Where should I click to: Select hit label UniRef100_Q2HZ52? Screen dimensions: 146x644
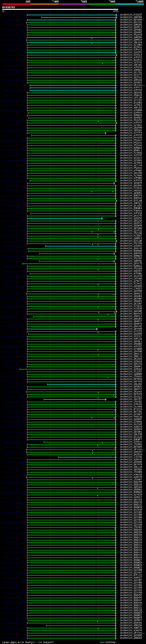click(x=131, y=218)
